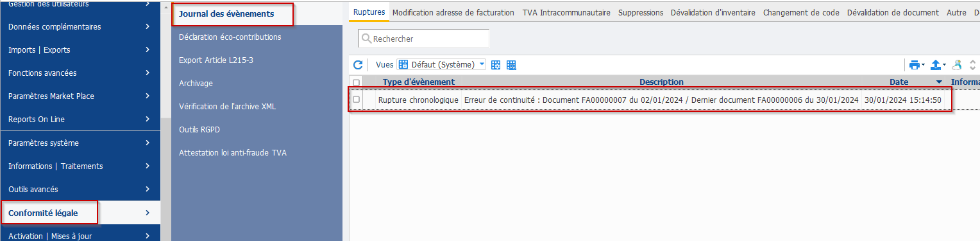Toggle Date column sort arrow
The height and width of the screenshot is (241, 980).
[940, 82]
